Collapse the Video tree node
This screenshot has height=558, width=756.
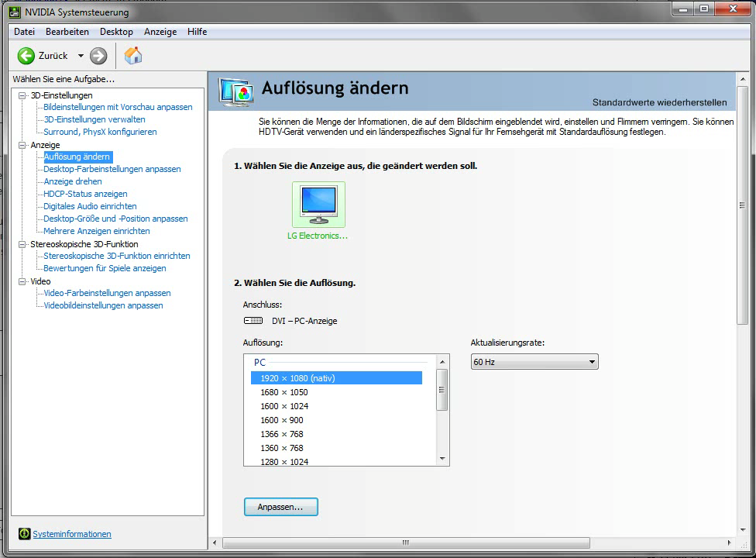pyautogui.click(x=22, y=281)
